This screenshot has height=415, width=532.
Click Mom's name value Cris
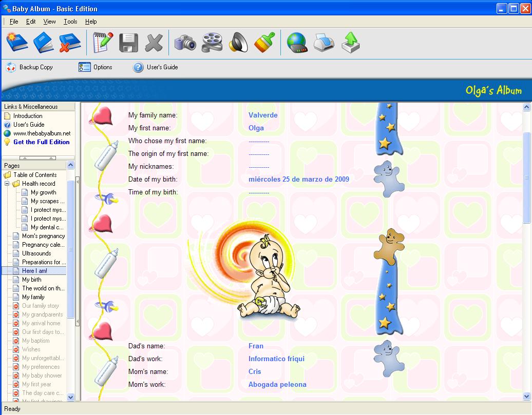coord(255,371)
